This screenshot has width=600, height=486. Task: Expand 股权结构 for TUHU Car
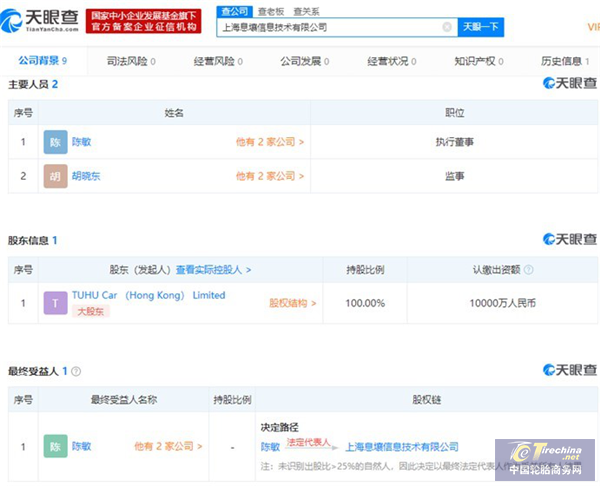293,303
